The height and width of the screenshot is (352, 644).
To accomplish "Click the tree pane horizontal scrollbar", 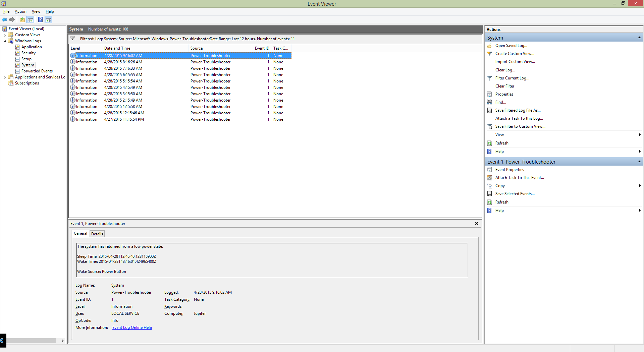I will click(x=32, y=341).
